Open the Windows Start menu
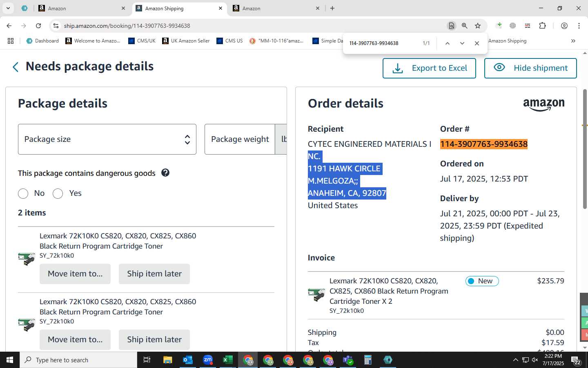 [10, 360]
